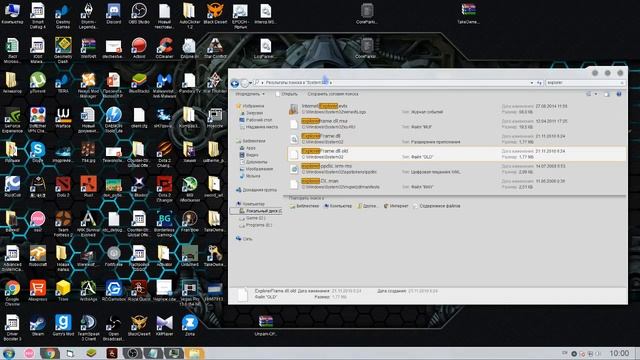This screenshot has height=360, width=640.
Task: Click Сохранить условия поиска button
Action: click(333, 94)
